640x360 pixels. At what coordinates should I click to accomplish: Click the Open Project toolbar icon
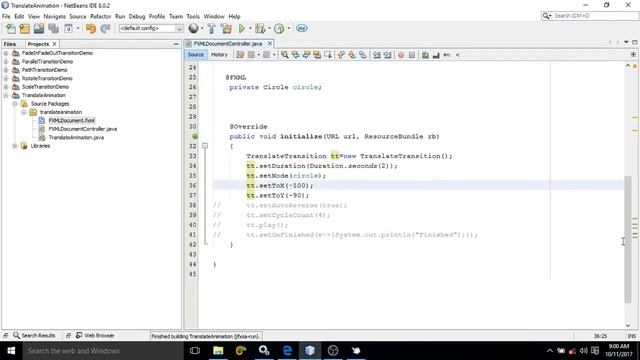tap(39, 29)
